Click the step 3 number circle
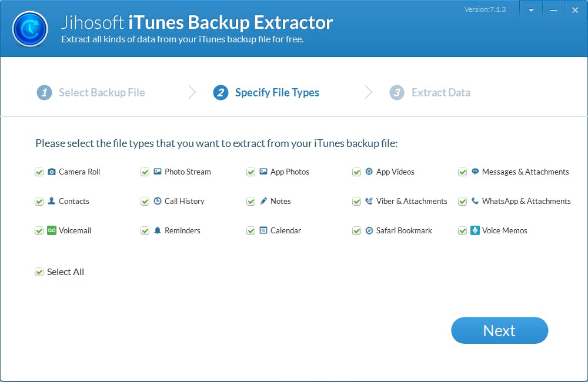The height and width of the screenshot is (382, 588). pos(397,92)
